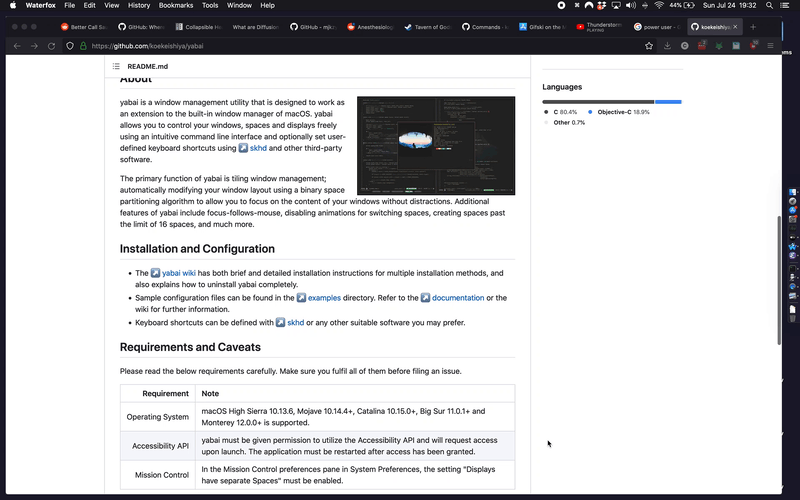The image size is (800, 500).
Task: Open Control Center from the menu bar
Action: click(x=785, y=5)
